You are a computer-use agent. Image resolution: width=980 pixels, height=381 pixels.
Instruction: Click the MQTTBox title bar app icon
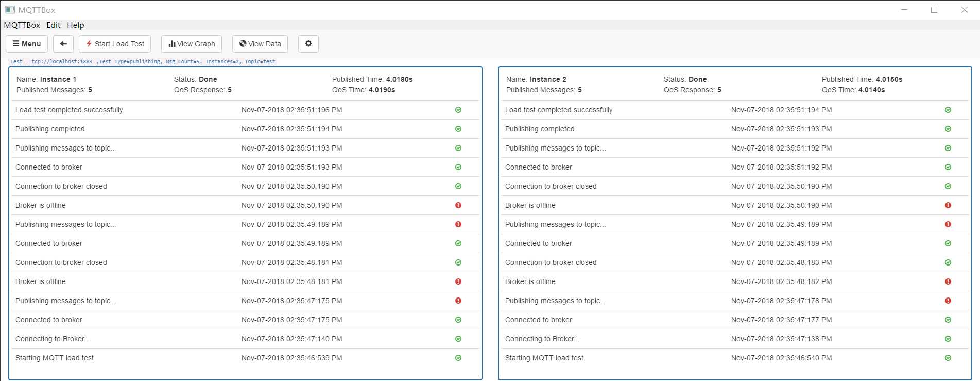[10, 10]
